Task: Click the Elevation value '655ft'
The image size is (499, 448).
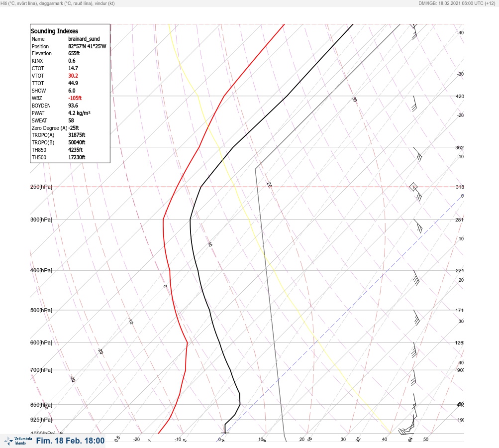Action: pos(74,53)
